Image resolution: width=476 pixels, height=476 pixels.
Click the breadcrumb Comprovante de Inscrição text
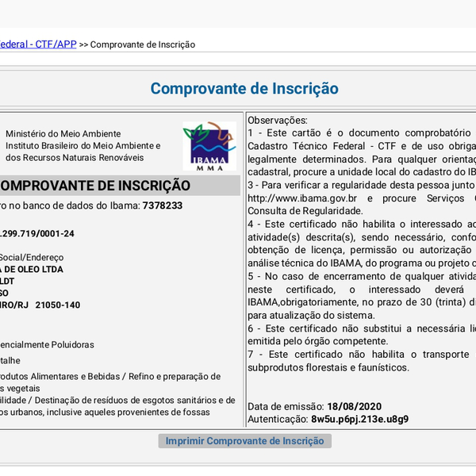coord(143,44)
